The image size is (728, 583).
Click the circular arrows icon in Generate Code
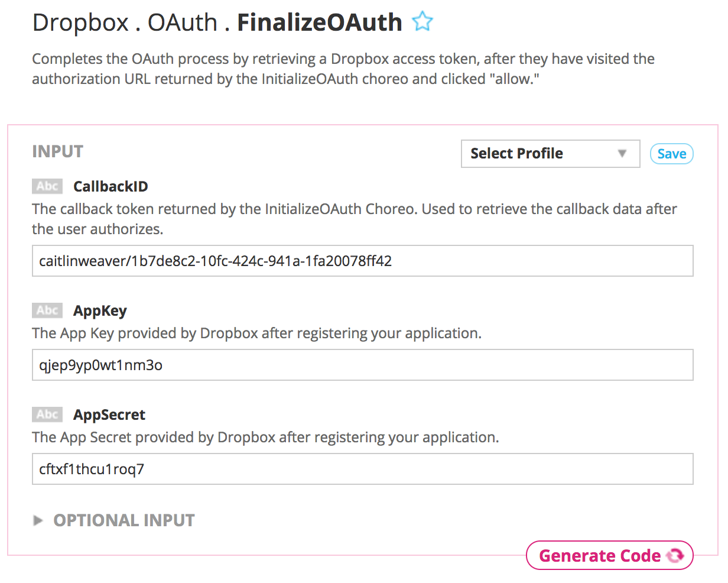click(675, 556)
